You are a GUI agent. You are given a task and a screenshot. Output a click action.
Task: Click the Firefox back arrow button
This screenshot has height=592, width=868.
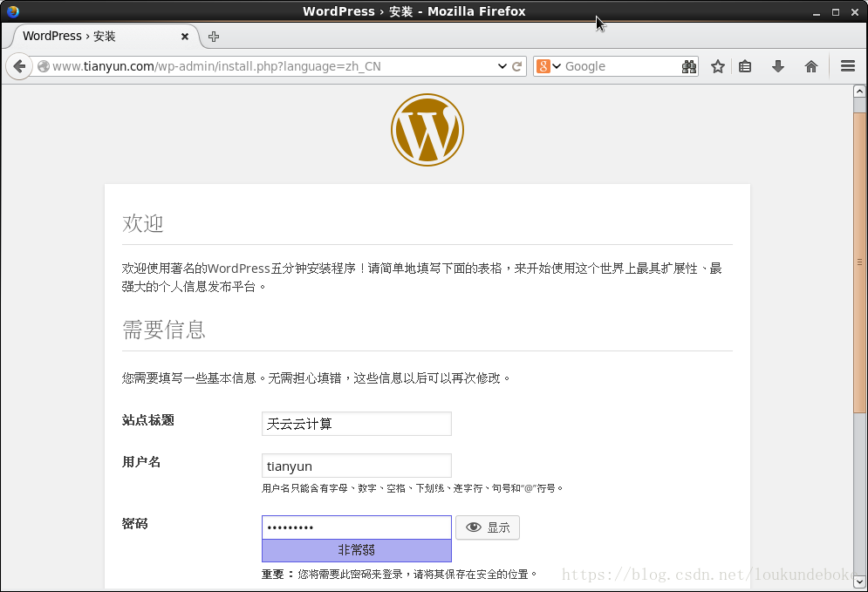[x=19, y=66]
